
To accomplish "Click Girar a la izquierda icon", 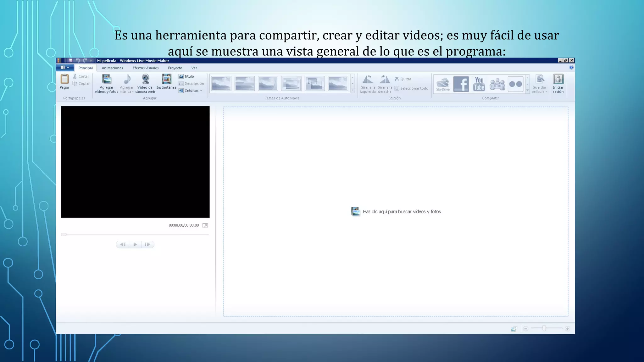I will (x=368, y=80).
